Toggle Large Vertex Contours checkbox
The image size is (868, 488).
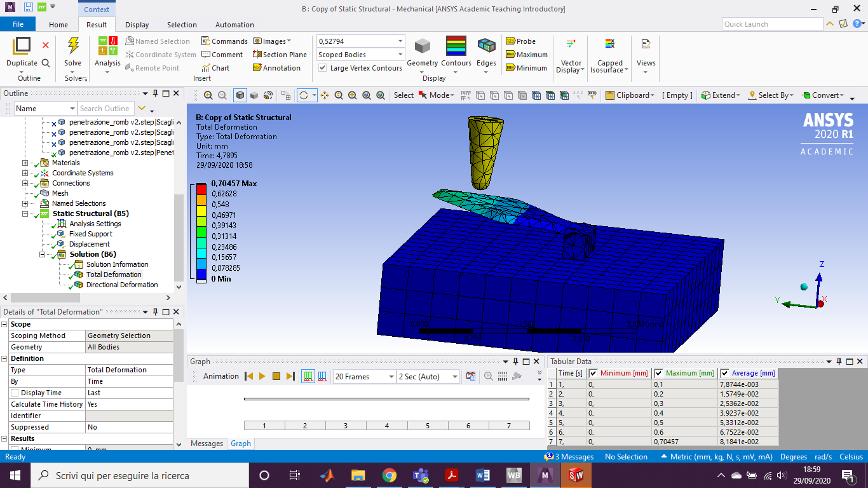[323, 68]
